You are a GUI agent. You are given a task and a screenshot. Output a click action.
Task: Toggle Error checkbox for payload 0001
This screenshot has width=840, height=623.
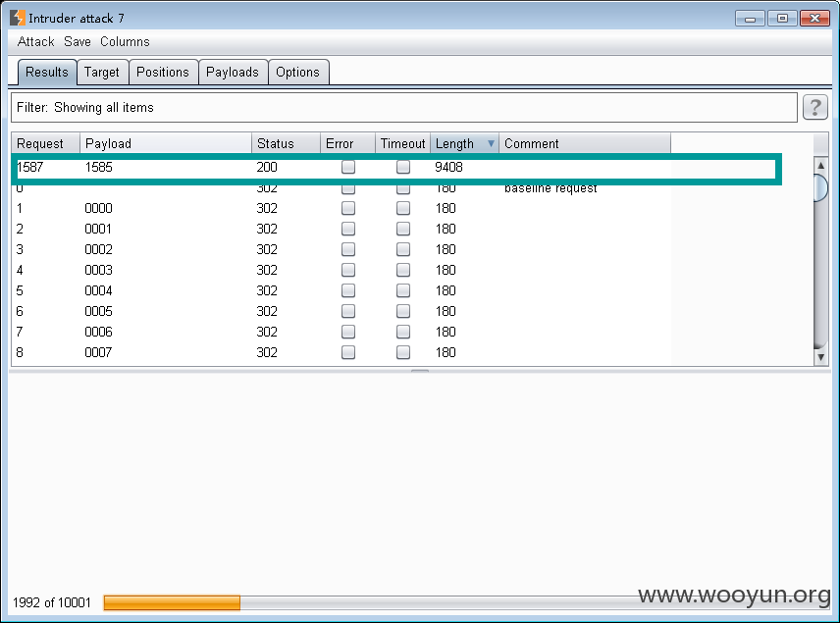click(x=348, y=229)
